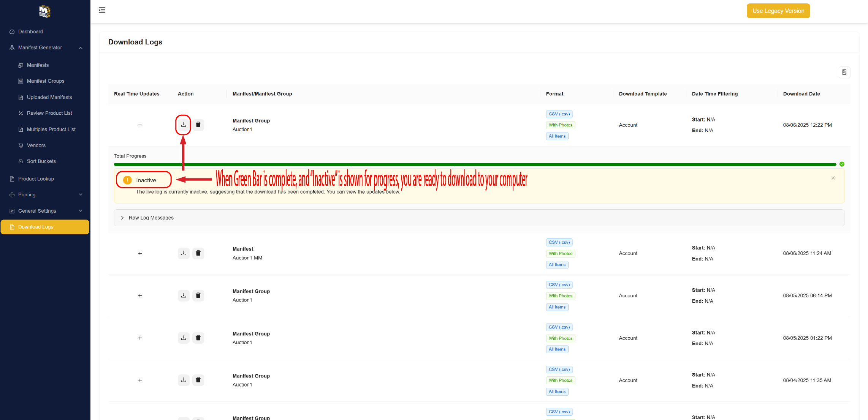Screen dimensions: 868x420
Task: Expand real time updates for Auction1 MM row
Action: pyautogui.click(x=140, y=253)
